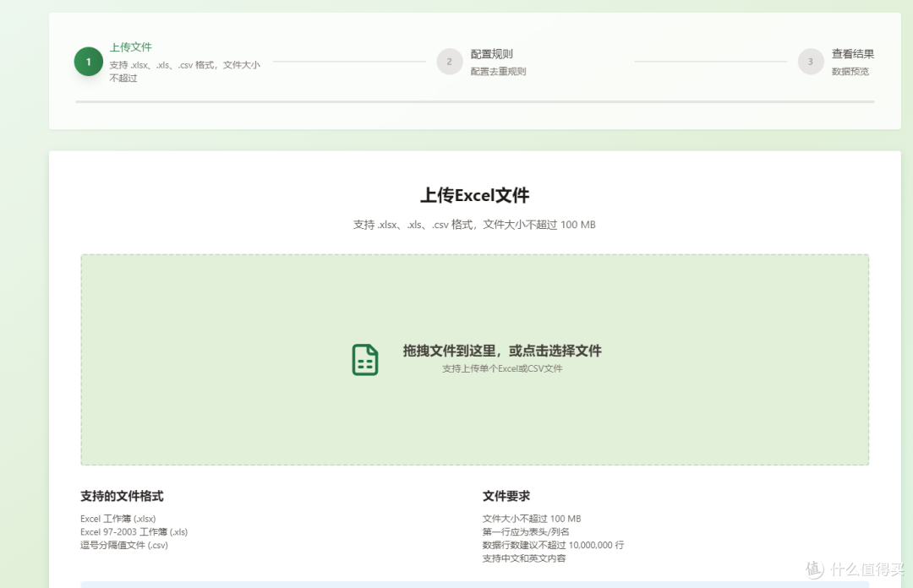Click 数据预览 step description

(850, 72)
